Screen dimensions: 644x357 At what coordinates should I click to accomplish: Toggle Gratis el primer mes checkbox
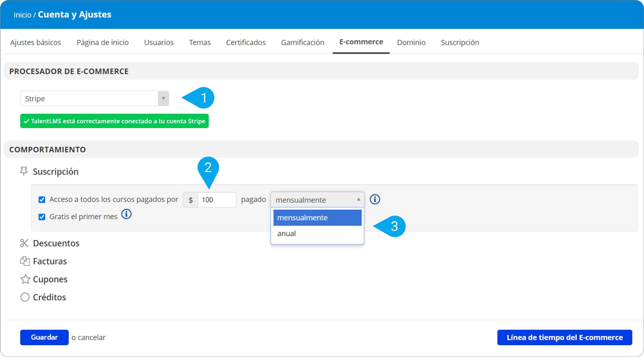(42, 217)
